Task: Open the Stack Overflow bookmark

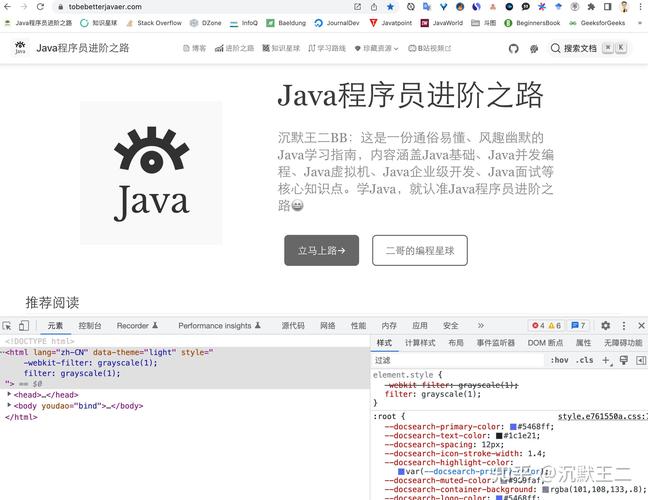Action: (x=154, y=23)
